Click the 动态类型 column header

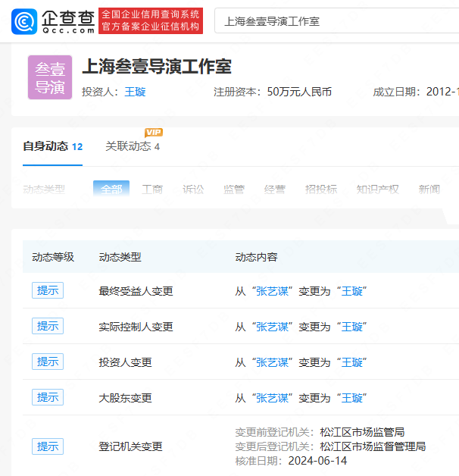pos(120,257)
